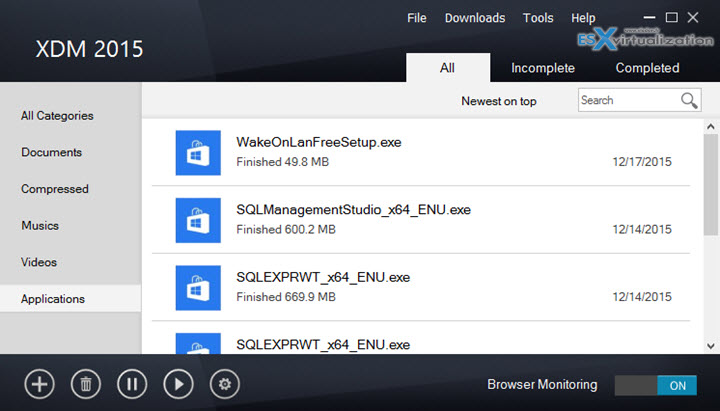Open the Downloads menu

click(x=475, y=18)
